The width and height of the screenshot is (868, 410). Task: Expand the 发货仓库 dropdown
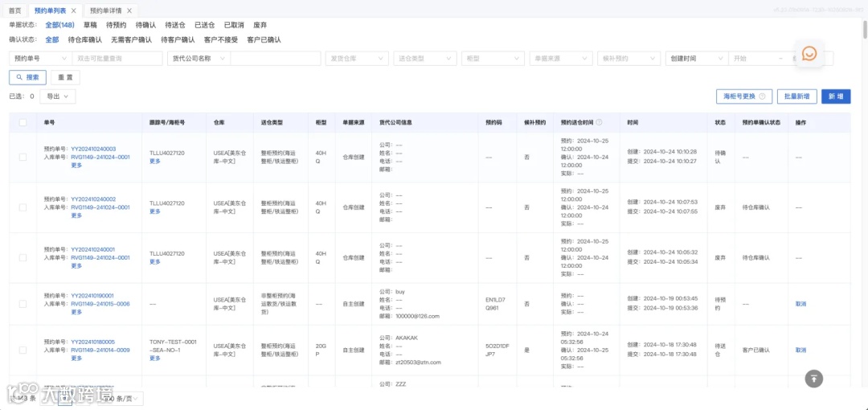tap(357, 58)
